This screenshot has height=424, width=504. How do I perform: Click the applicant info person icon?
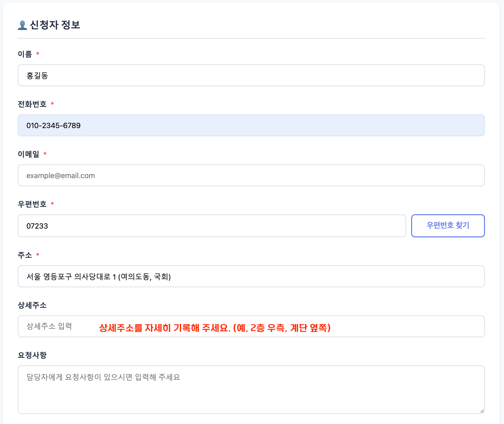pos(22,25)
